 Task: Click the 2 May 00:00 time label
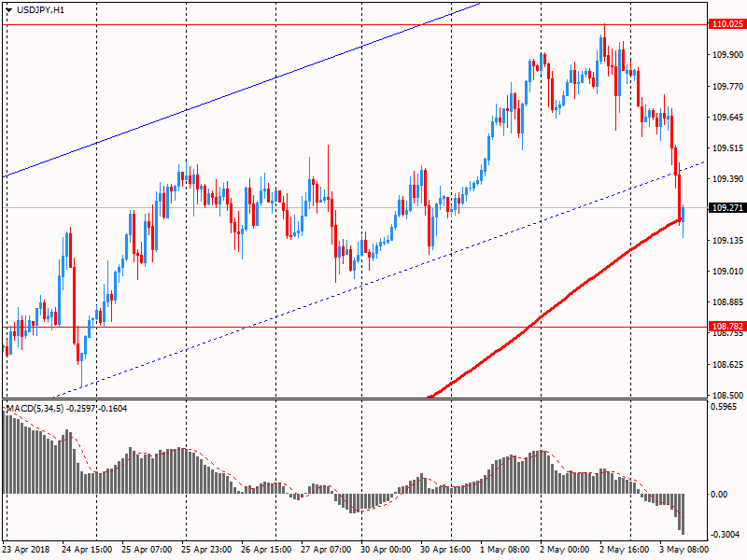point(565,550)
